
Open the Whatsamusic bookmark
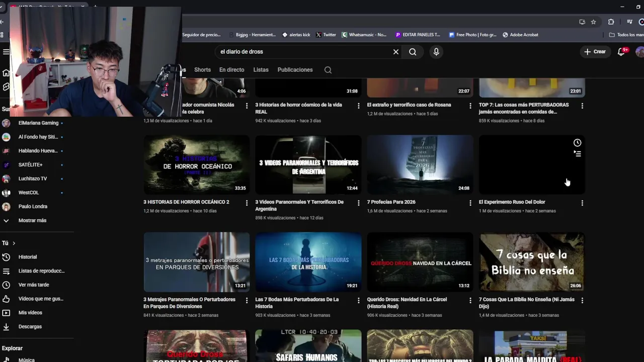364,35
